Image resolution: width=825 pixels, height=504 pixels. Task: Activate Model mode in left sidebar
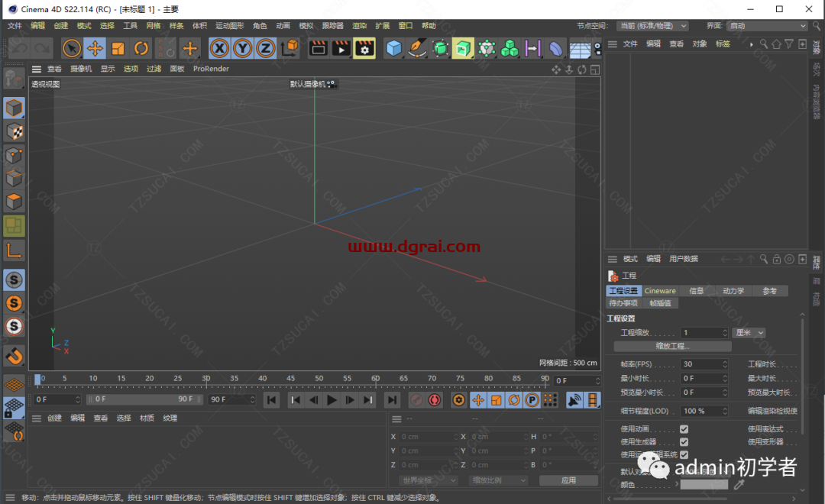15,108
